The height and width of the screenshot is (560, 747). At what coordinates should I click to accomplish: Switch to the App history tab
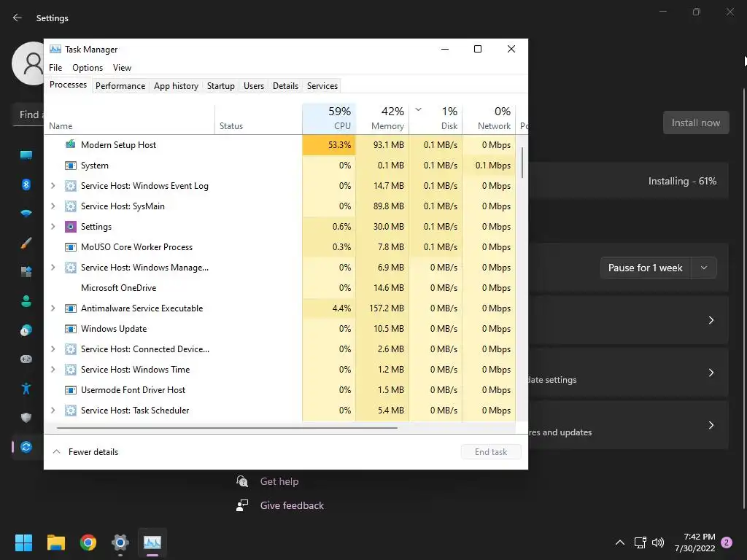[176, 86]
